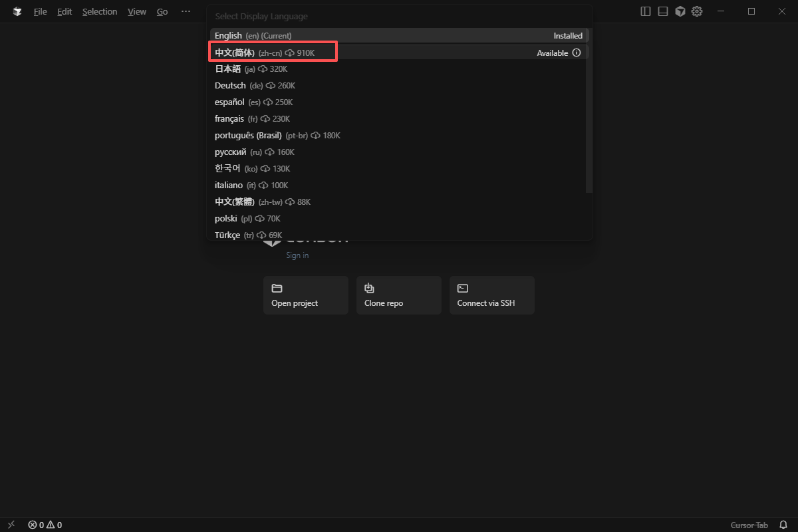Click the notifications bell in status bar
798x532 pixels.
(783, 525)
